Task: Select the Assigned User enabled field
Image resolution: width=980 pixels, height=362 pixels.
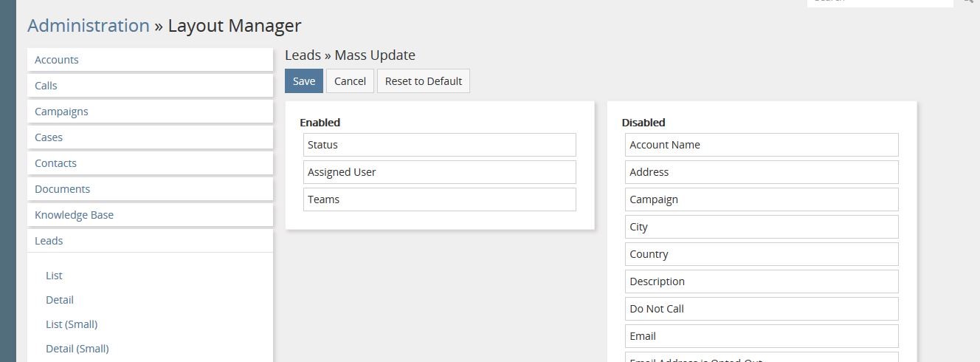Action: [x=439, y=172]
